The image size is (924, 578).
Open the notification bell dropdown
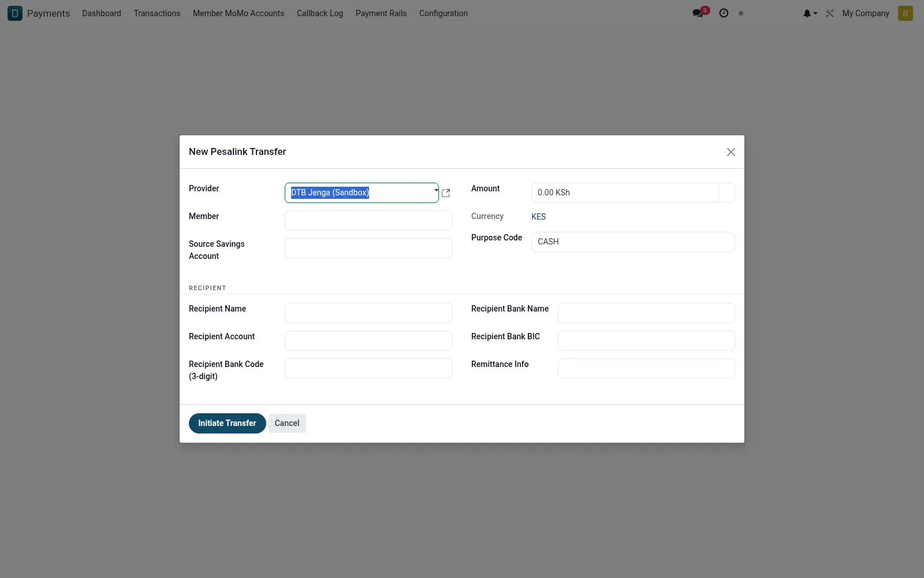(810, 13)
